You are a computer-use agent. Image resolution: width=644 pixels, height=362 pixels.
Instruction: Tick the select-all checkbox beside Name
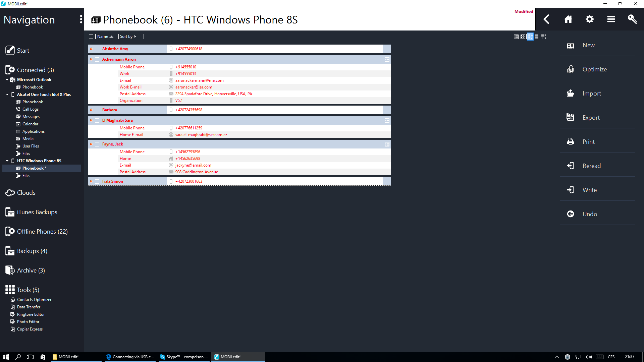tap(91, 37)
